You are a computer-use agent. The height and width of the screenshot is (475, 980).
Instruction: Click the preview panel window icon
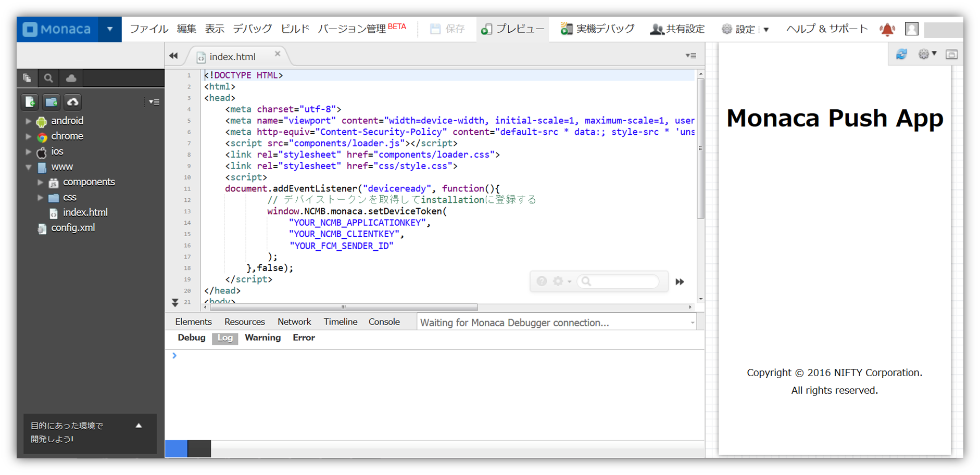tap(951, 55)
